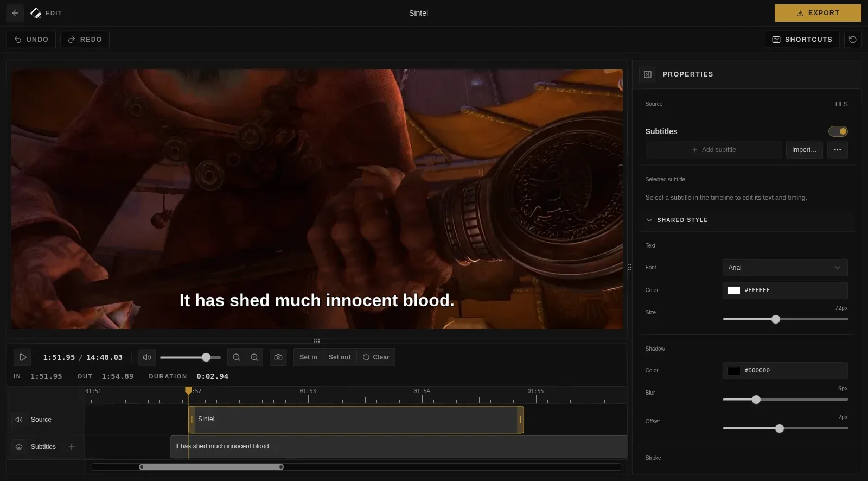This screenshot has width=868, height=481.
Task: Click the clip's right trim handle
Action: click(520, 420)
